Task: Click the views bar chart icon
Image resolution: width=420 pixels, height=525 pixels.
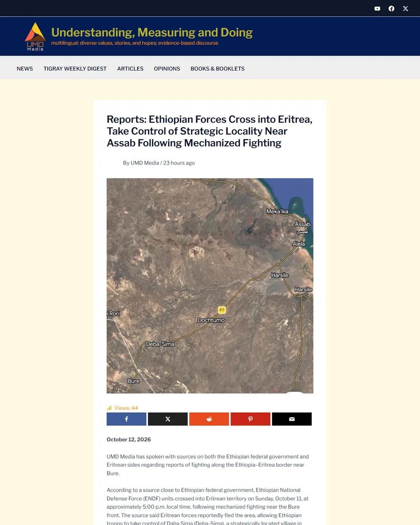Action: 109,408
